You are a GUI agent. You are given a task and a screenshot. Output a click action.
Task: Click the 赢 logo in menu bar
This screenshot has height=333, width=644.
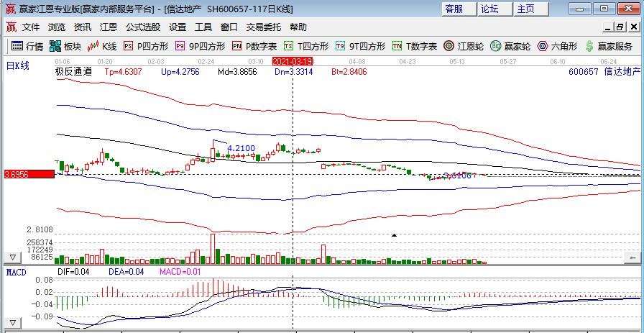tap(11, 27)
